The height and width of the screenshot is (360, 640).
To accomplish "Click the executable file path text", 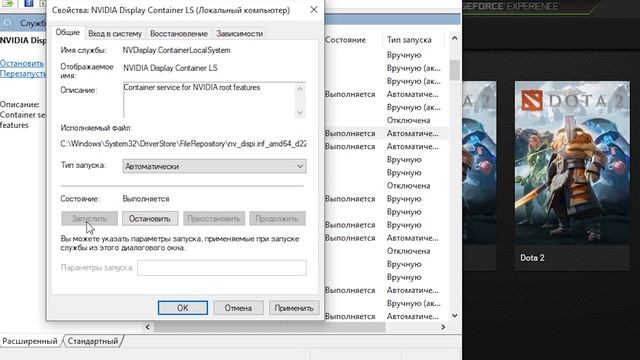I will click(183, 144).
